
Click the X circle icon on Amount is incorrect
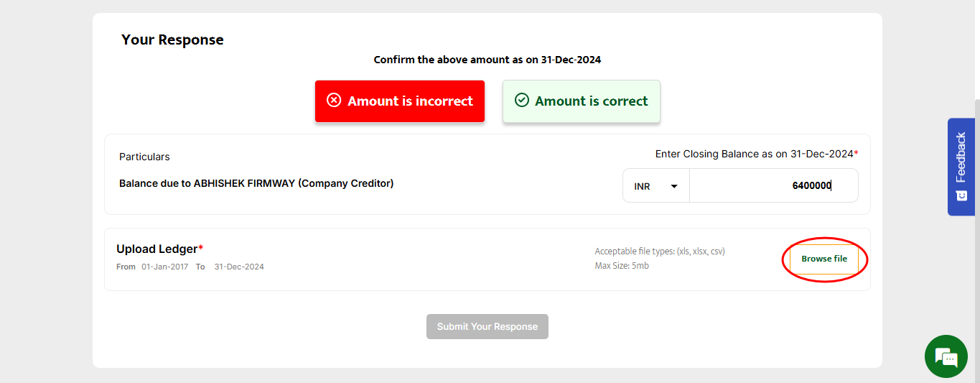coord(333,101)
